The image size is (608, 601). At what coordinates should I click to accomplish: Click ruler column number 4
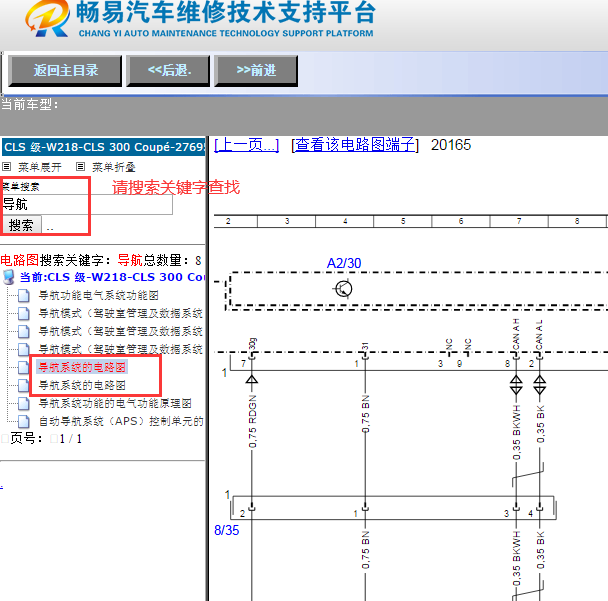(345, 221)
